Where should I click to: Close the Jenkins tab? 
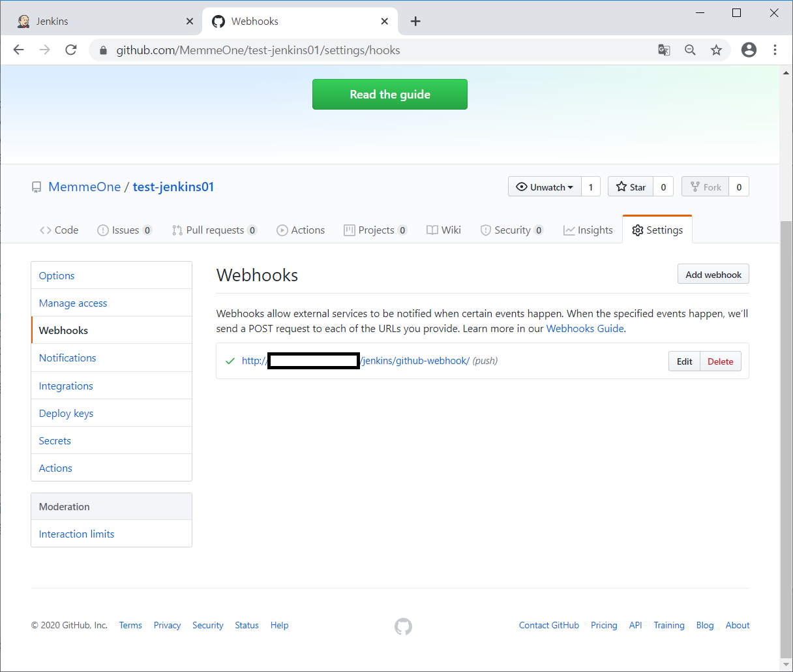[189, 22]
